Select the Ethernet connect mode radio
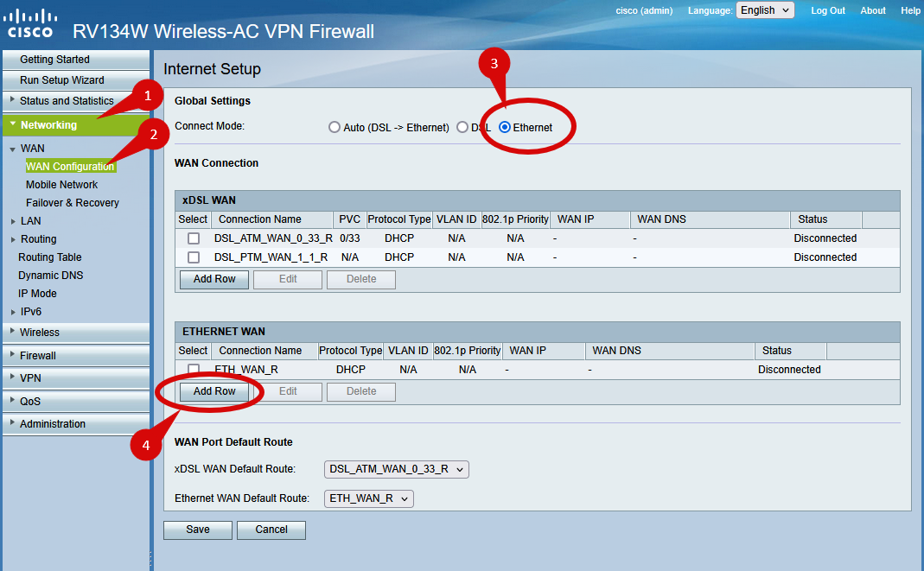Viewport: 924px width, 571px height. tap(505, 127)
